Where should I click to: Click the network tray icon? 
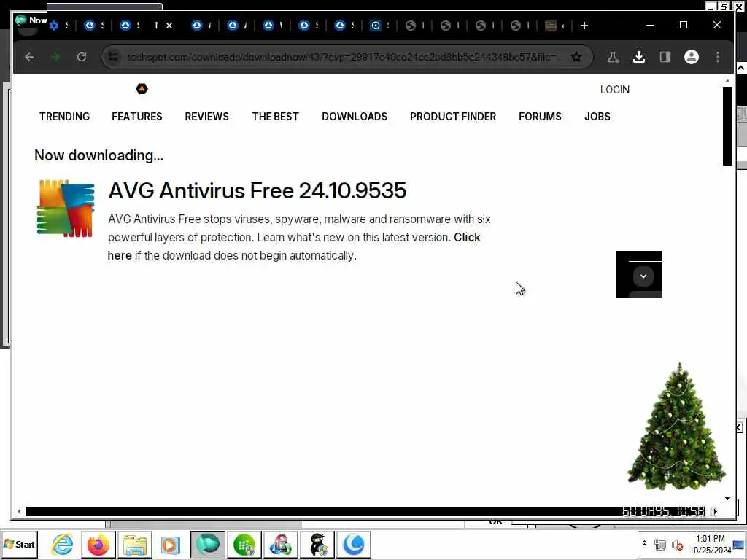[x=660, y=544]
